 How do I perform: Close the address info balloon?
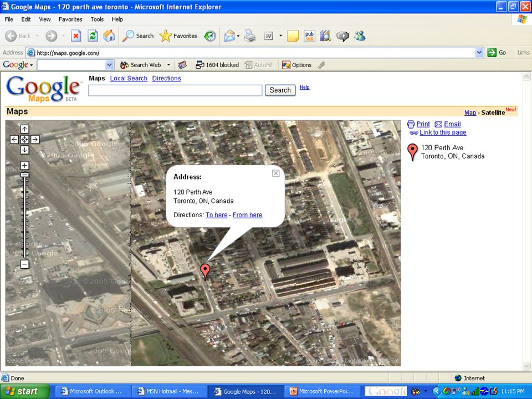pyautogui.click(x=276, y=173)
